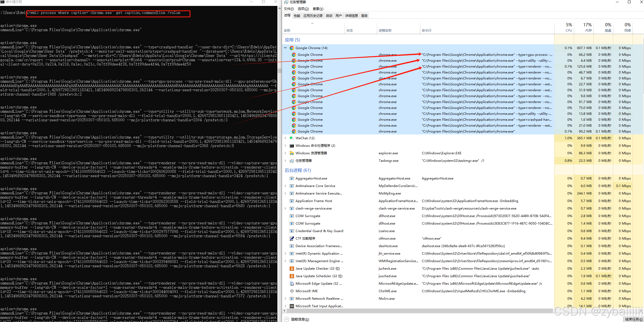This screenshot has height=322, width=644.
Task: Open the 选项(O) menu
Action: [x=303, y=9]
